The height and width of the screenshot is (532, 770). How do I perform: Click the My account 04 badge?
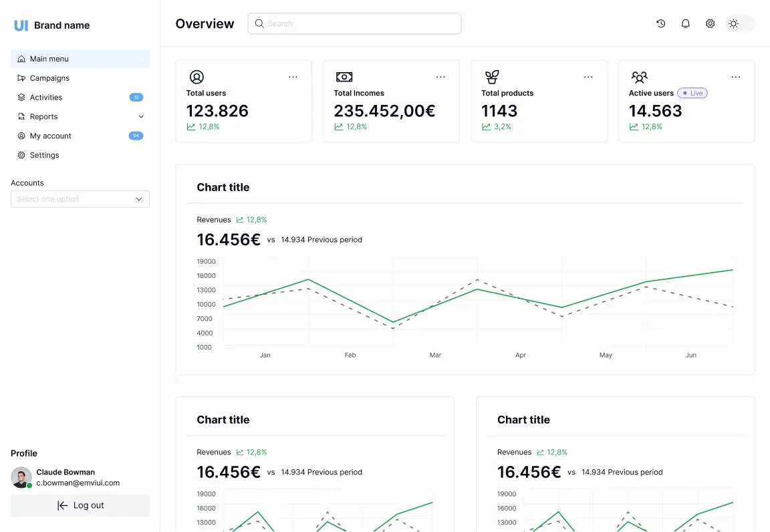[x=136, y=136]
